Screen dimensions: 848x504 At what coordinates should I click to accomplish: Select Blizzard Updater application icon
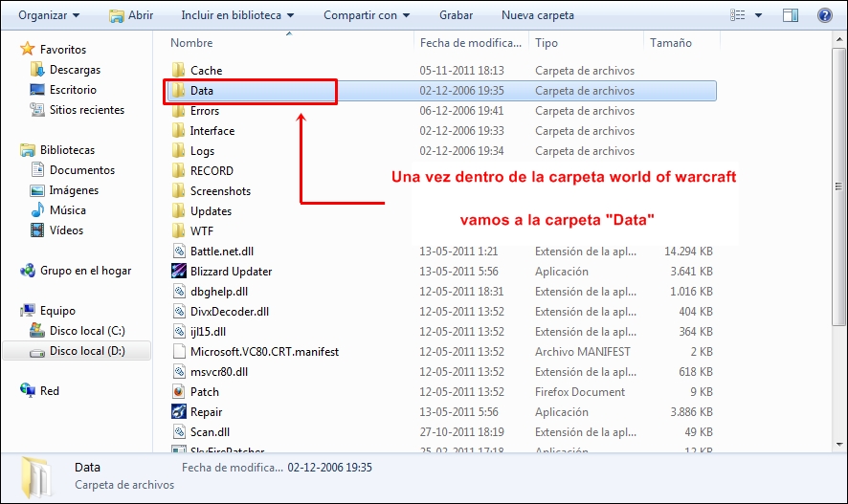178,272
